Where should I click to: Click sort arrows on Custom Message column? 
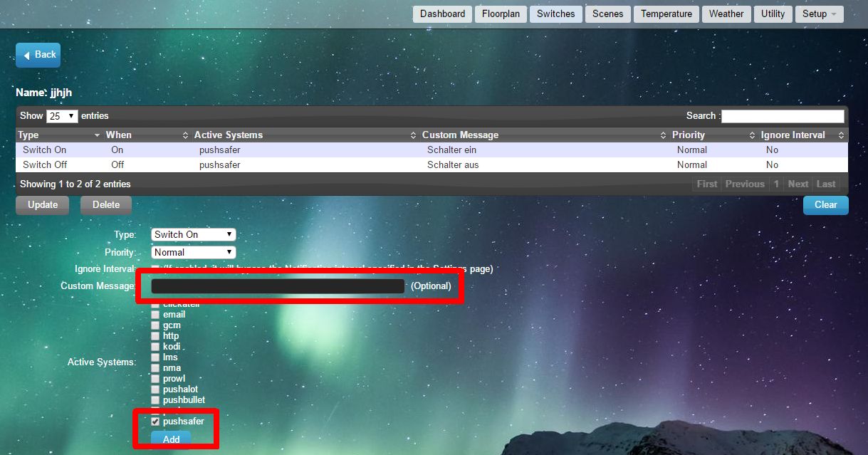(663, 135)
